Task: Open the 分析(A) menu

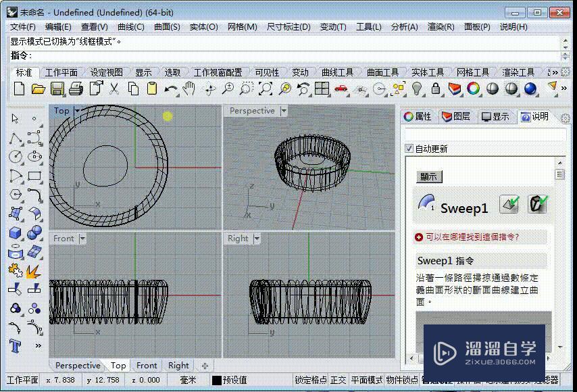Action: coord(404,27)
